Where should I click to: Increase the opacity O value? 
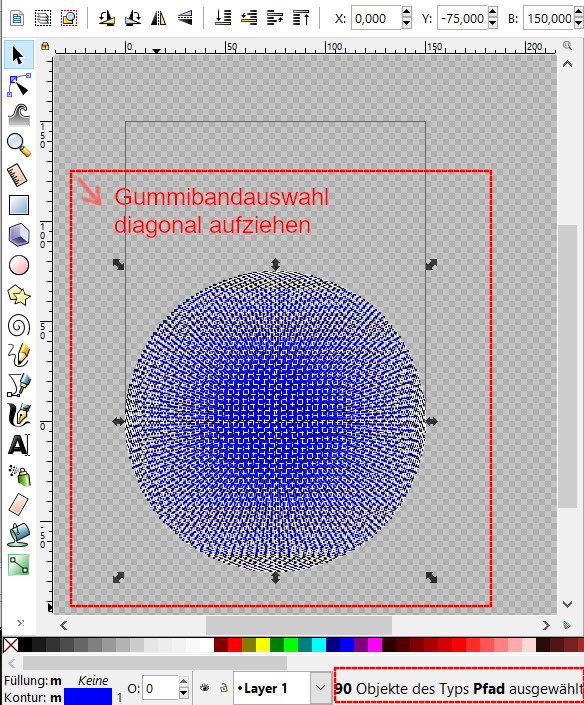[183, 682]
